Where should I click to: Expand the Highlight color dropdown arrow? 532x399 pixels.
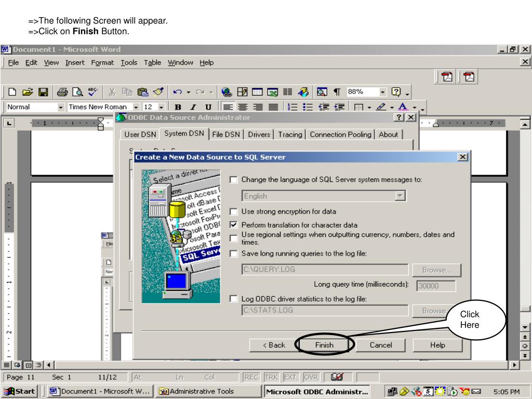[392, 107]
